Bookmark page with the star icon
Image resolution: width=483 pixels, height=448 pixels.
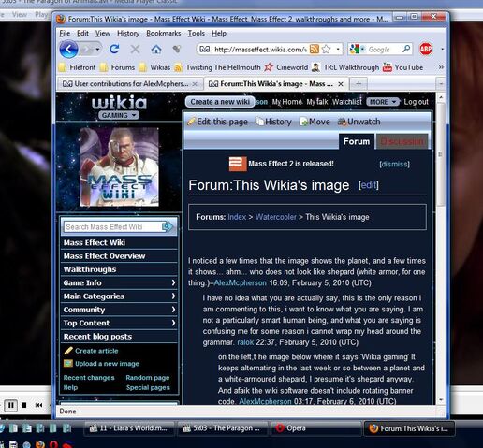(326, 49)
